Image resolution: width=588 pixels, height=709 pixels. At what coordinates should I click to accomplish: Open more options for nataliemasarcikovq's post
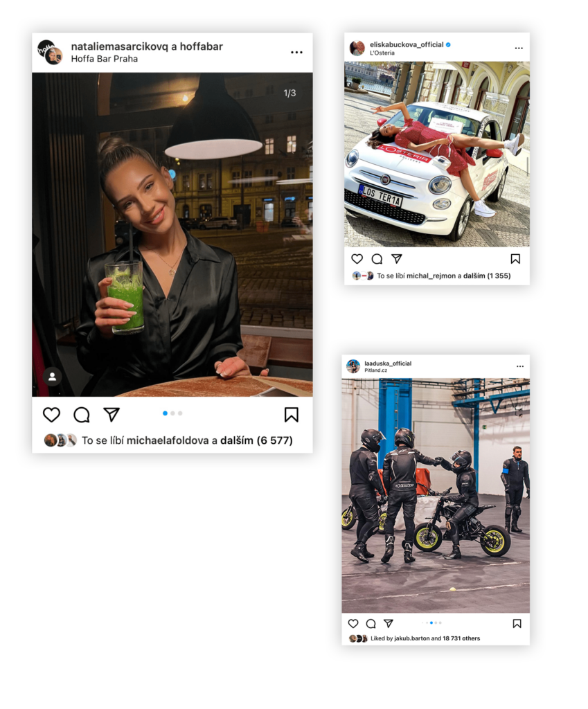[296, 53]
